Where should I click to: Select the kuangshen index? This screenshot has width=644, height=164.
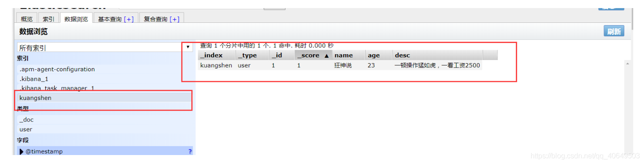[105, 98]
